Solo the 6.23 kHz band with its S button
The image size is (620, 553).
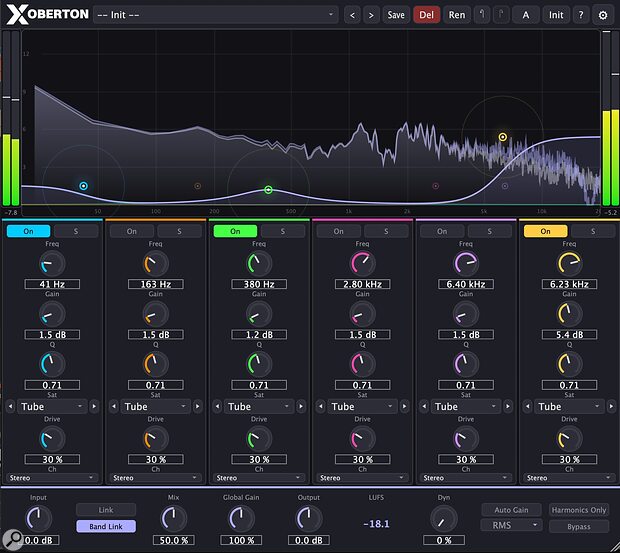coord(593,231)
